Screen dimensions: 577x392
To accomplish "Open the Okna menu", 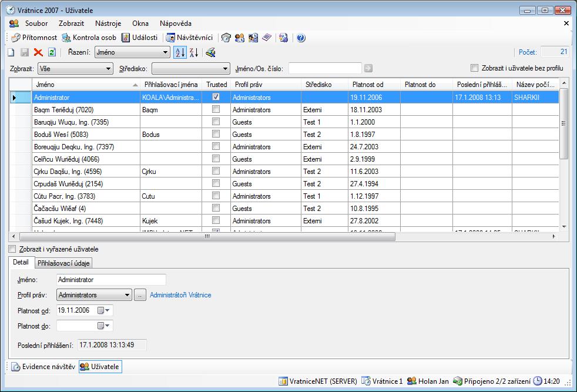I will click(140, 24).
